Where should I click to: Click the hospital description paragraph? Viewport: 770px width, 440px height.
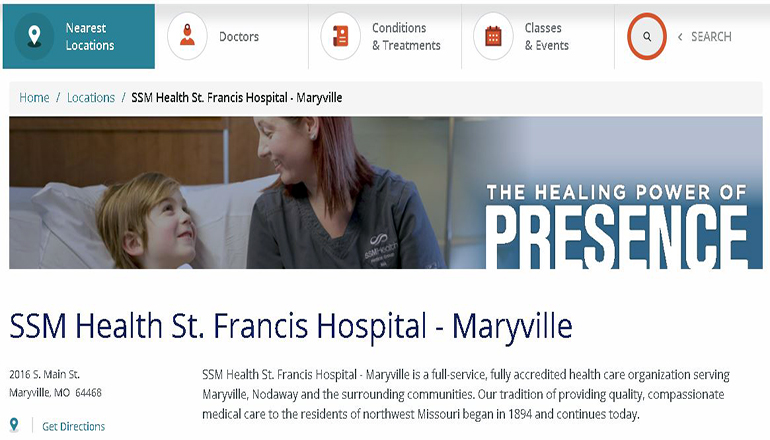(x=466, y=394)
